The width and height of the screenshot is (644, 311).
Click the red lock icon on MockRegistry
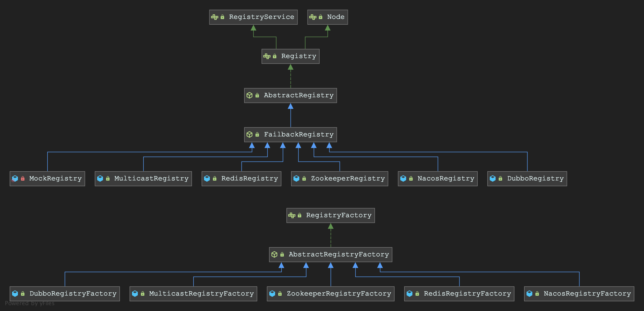pyautogui.click(x=23, y=178)
